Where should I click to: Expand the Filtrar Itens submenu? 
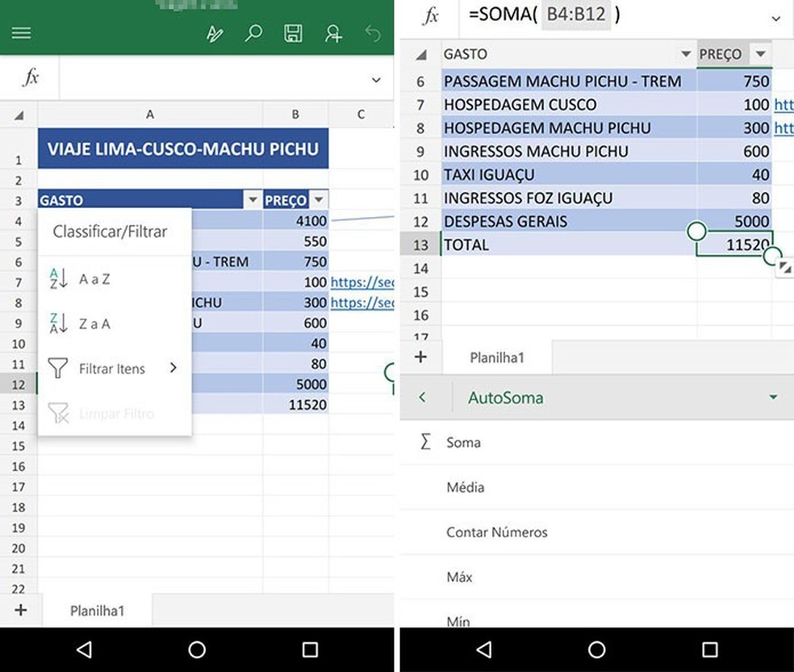173,368
